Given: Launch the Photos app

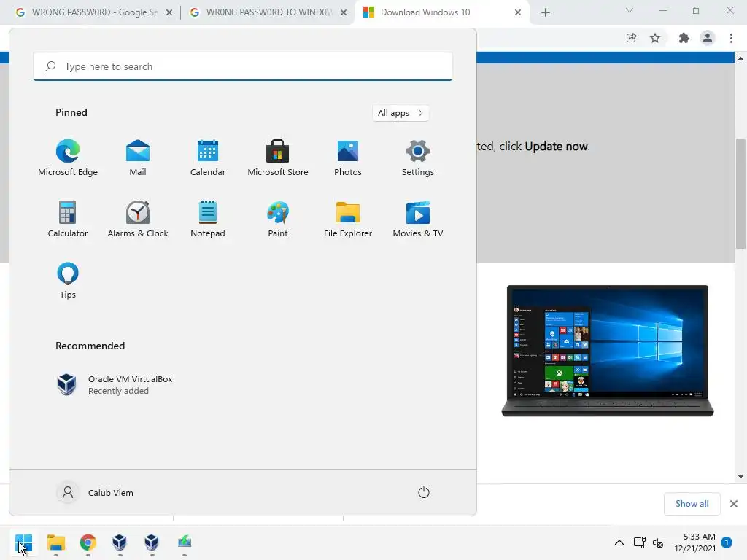Looking at the screenshot, I should [x=348, y=158].
